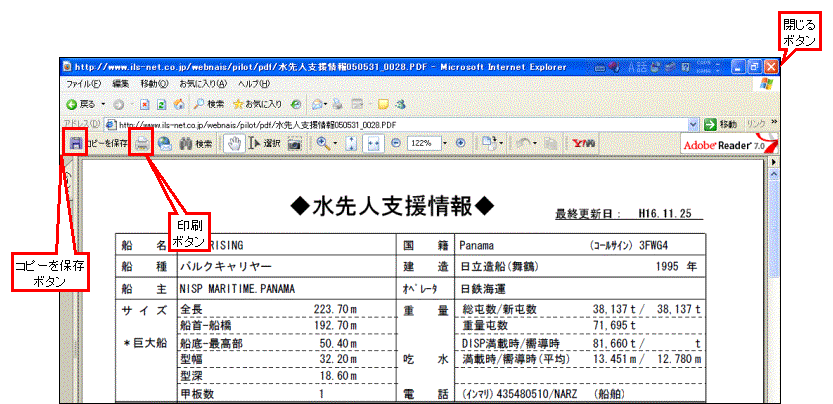Click the address bar URL field

click(x=400, y=124)
